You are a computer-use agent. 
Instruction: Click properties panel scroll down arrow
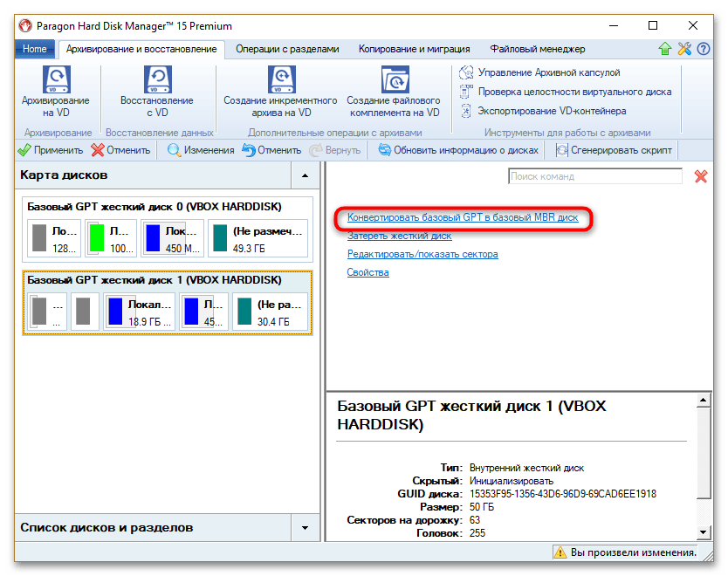click(704, 532)
